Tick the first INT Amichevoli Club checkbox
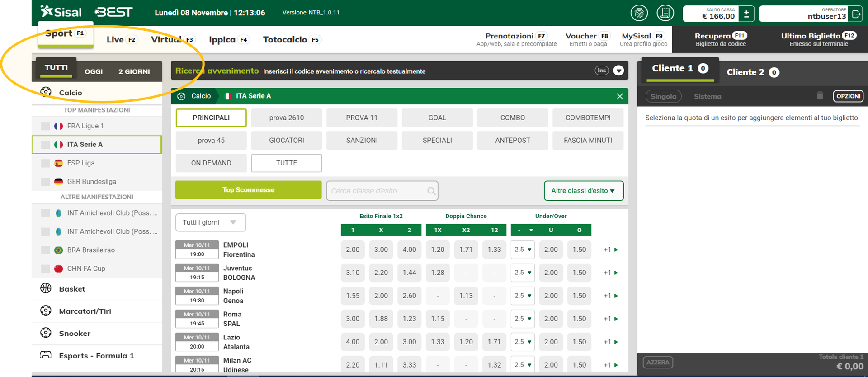 pyautogui.click(x=45, y=213)
